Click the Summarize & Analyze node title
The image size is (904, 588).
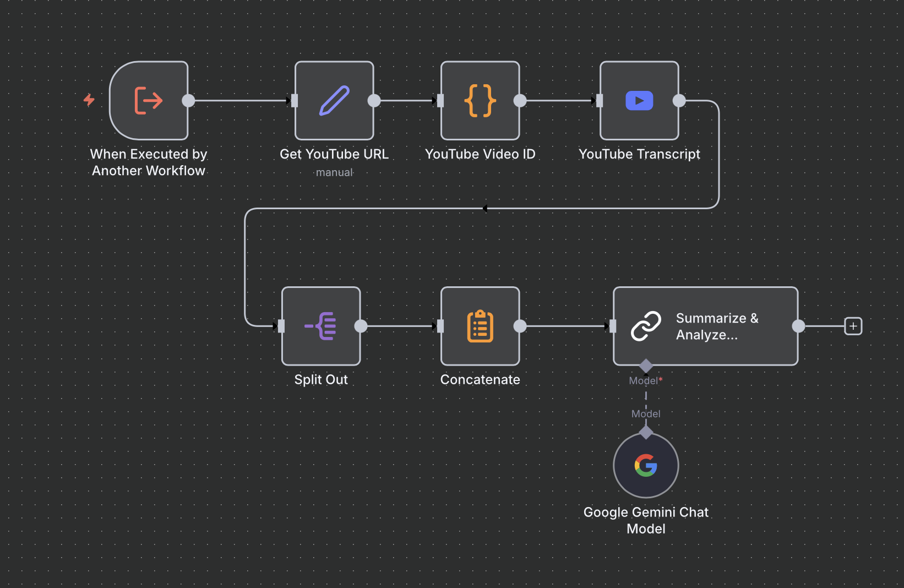(x=717, y=326)
